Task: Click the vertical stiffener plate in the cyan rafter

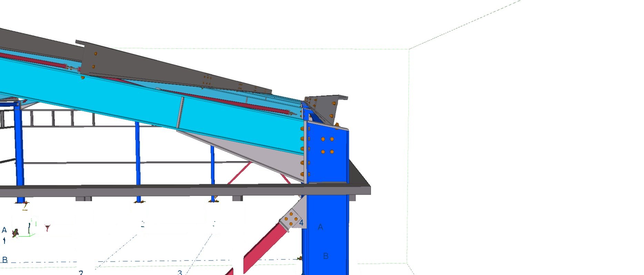Action: [180, 112]
